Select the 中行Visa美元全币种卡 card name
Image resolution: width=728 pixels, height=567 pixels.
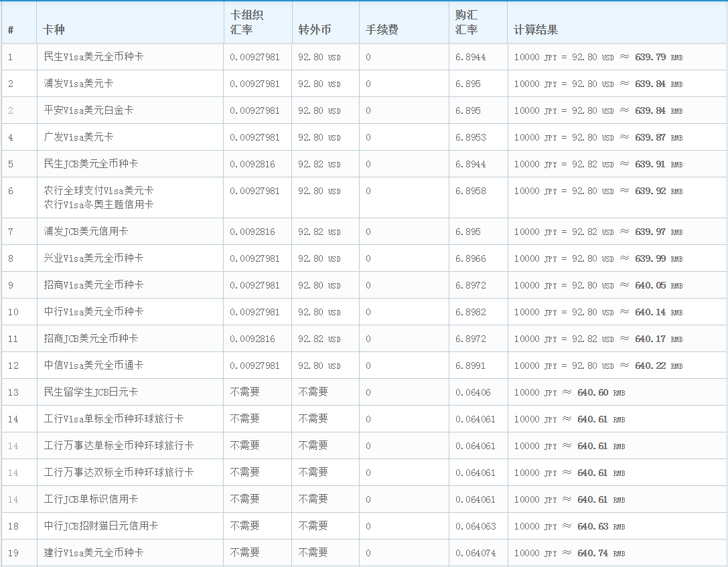pos(94,312)
